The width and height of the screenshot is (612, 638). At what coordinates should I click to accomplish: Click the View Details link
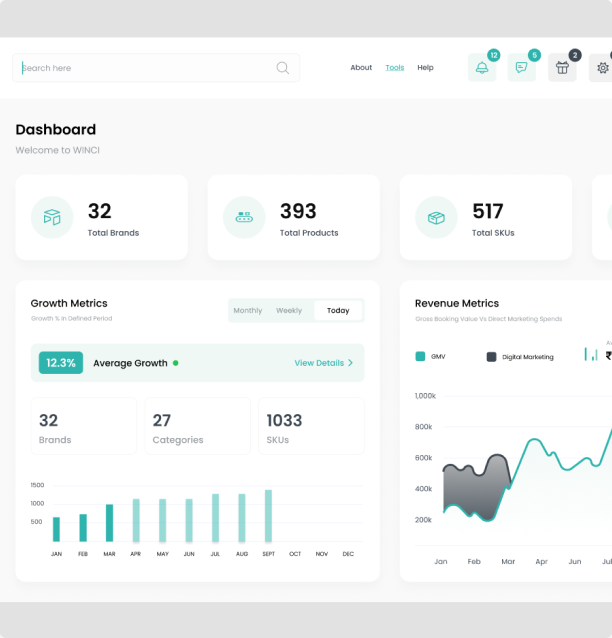pos(319,363)
